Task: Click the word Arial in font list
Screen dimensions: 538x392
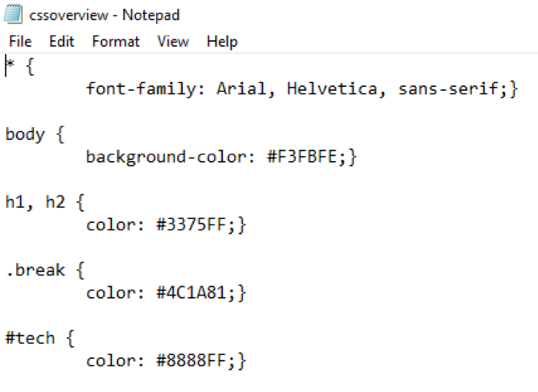Action: point(241,89)
